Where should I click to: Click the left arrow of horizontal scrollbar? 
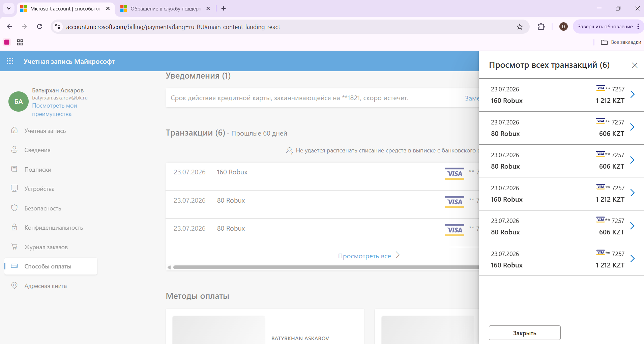[x=169, y=267]
